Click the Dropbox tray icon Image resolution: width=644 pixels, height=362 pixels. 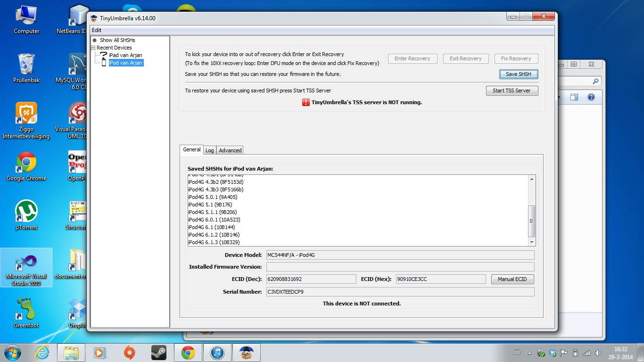(553, 353)
